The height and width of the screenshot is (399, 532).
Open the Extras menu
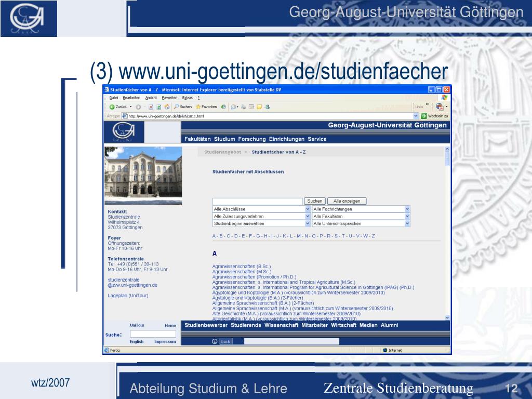[x=187, y=98]
